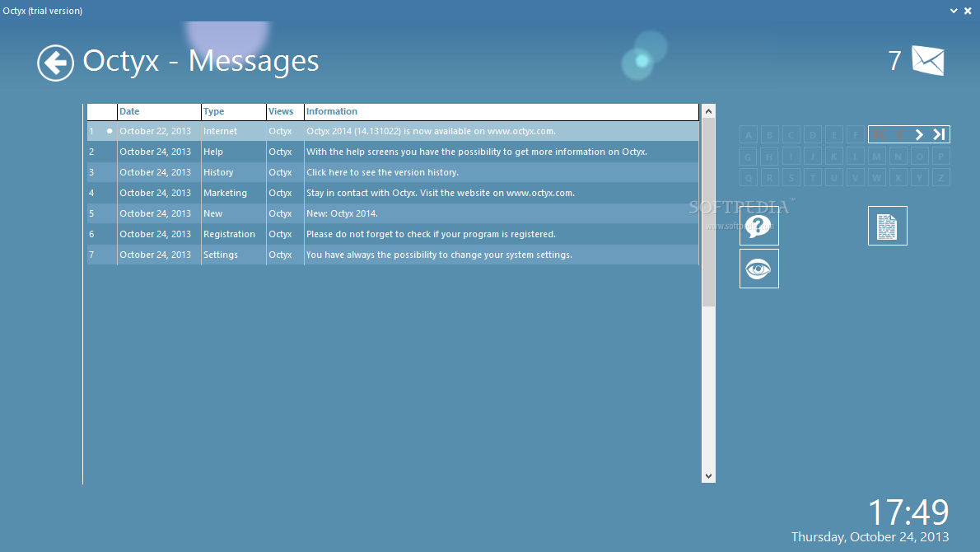
Task: Filter by letter A
Action: 748,135
